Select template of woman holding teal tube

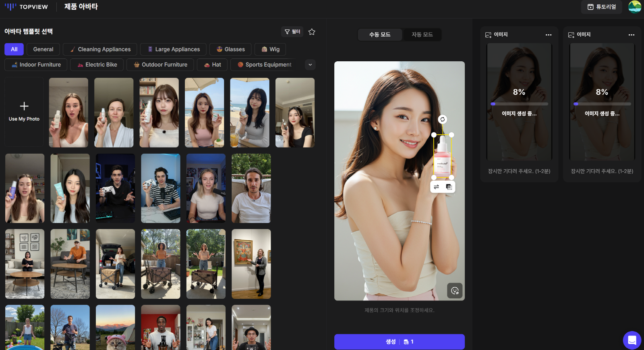(x=70, y=188)
